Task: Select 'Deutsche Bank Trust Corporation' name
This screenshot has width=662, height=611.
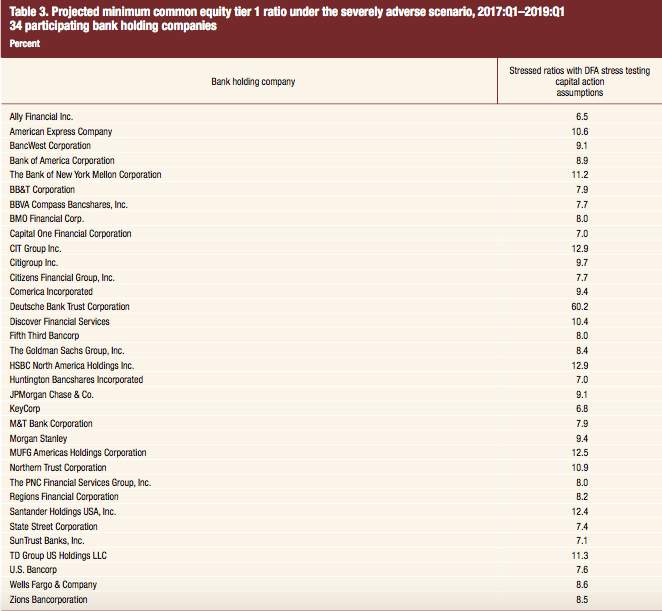Action: point(69,307)
